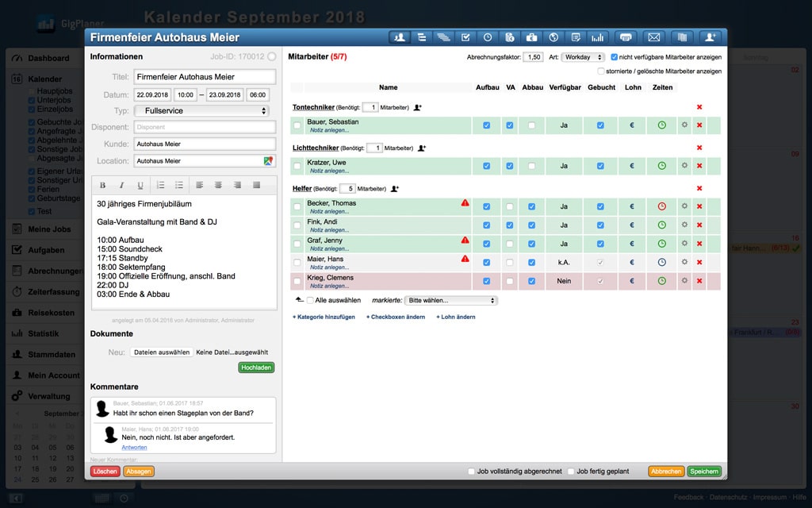Open the Typ dropdown showing Fullservice
812x508 pixels.
click(x=202, y=111)
